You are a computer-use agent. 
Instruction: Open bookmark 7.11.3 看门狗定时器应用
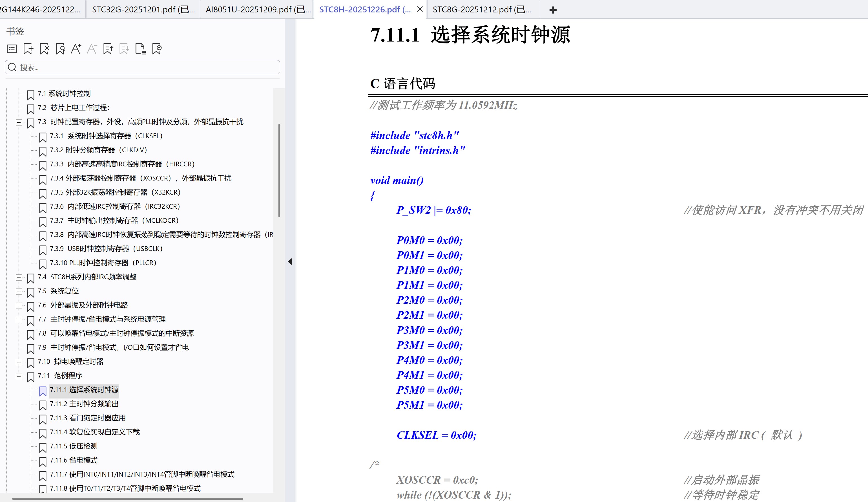click(88, 419)
